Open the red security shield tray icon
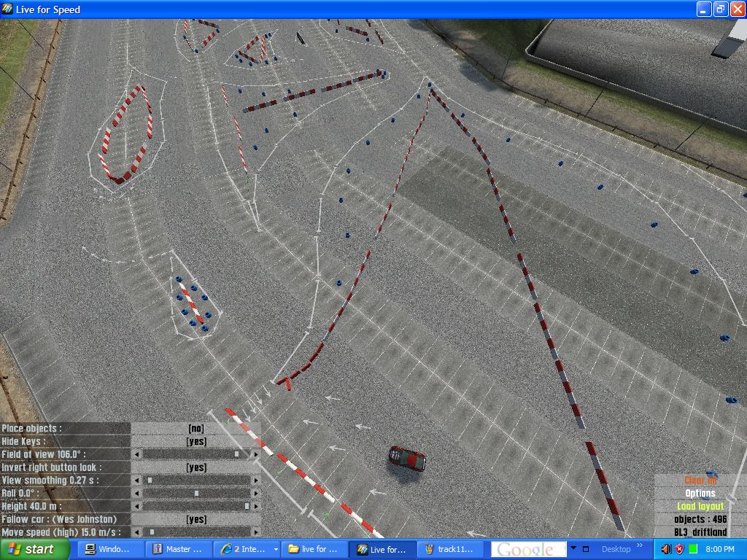The height and width of the screenshot is (560, 747). pos(679,549)
